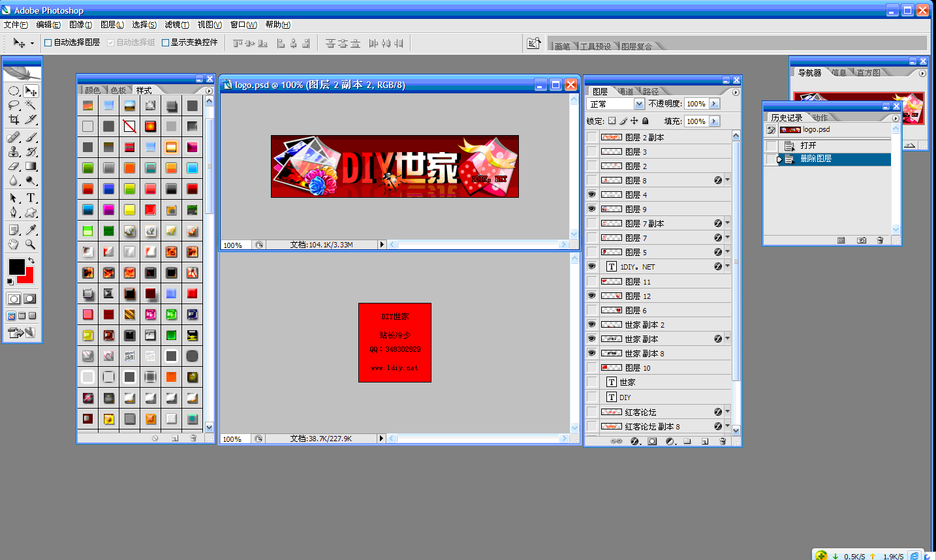Choose the Dodge tool
Image resolution: width=936 pixels, height=560 pixels.
point(31,180)
